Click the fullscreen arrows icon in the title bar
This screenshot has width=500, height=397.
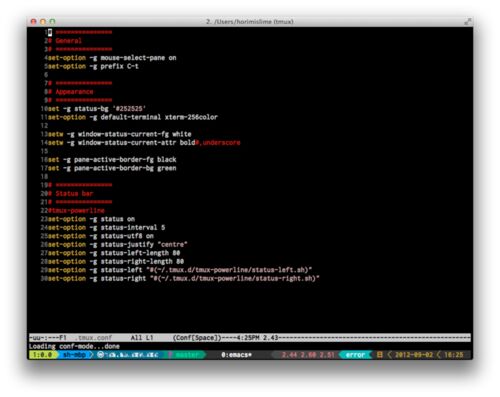(467, 22)
